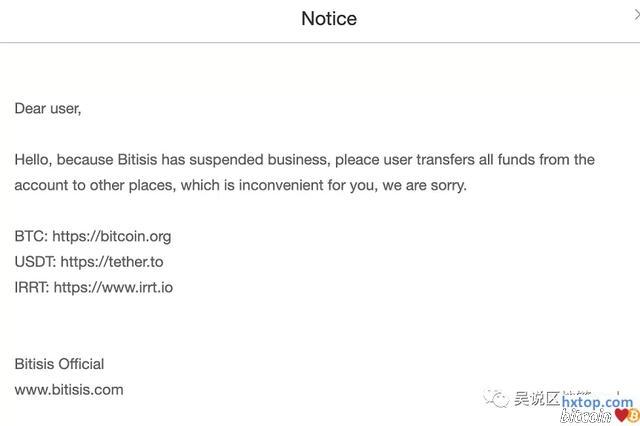Click the orange Bitcoin coin icon
The image size is (640, 426).
click(633, 414)
